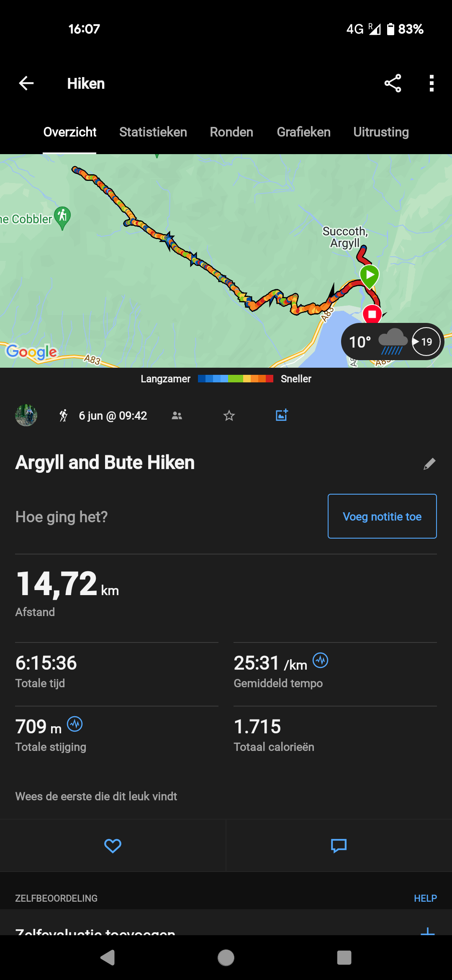Tap the back arrow icon

pyautogui.click(x=26, y=83)
